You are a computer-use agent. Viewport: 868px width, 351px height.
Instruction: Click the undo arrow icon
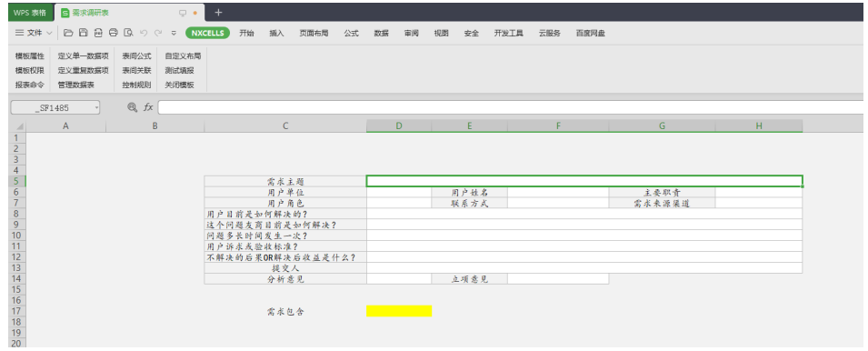click(x=144, y=34)
